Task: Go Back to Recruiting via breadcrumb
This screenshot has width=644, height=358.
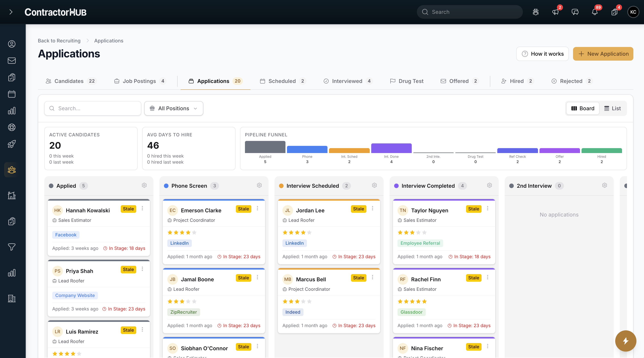Action: tap(59, 41)
